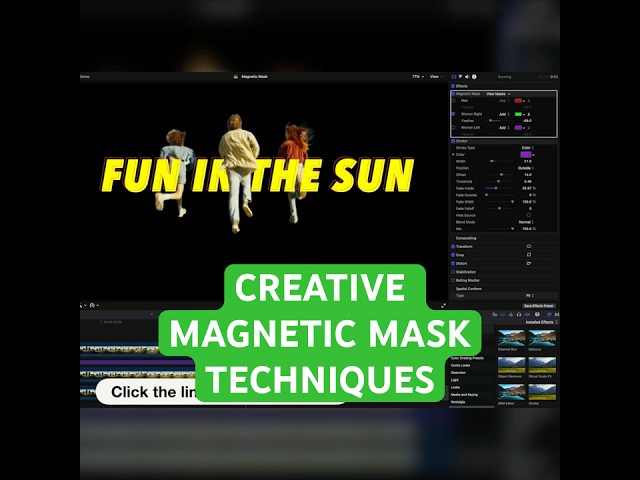Open the Video inspector tab icon
This screenshot has height=480, width=640.
pyautogui.click(x=453, y=77)
